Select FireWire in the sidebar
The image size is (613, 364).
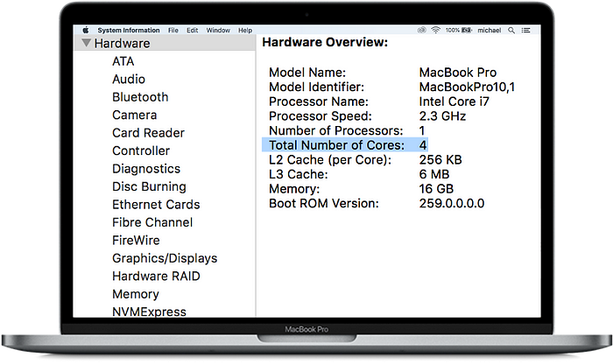pos(136,241)
